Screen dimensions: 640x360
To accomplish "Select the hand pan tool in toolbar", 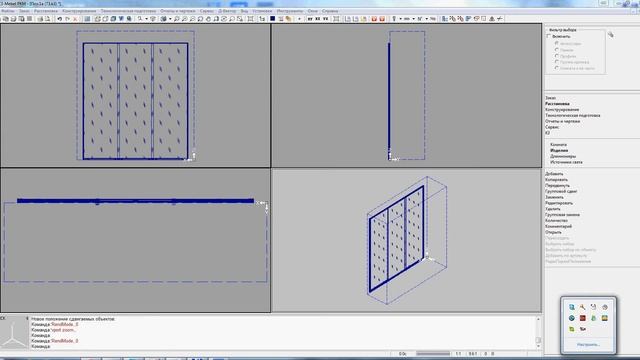I will tap(208, 19).
